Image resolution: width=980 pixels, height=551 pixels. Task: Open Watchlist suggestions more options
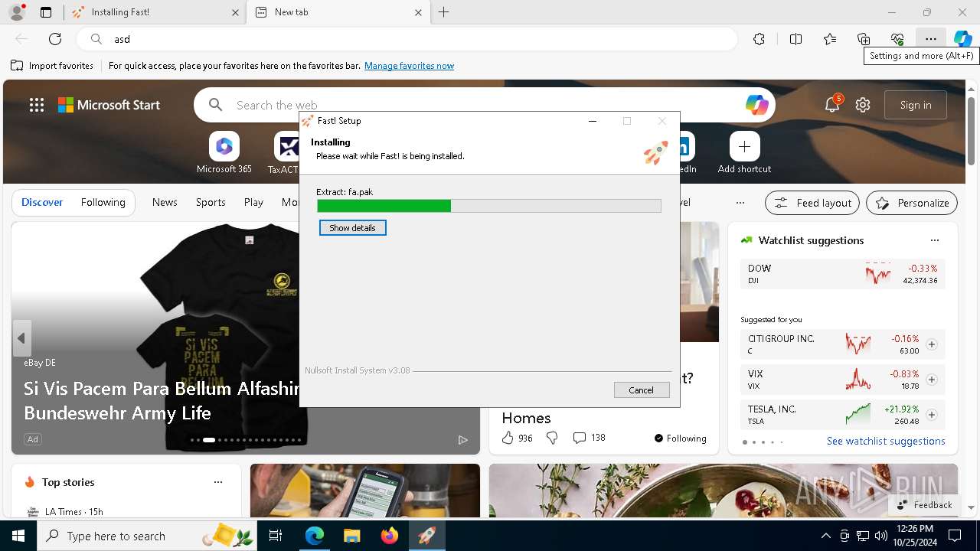point(935,240)
